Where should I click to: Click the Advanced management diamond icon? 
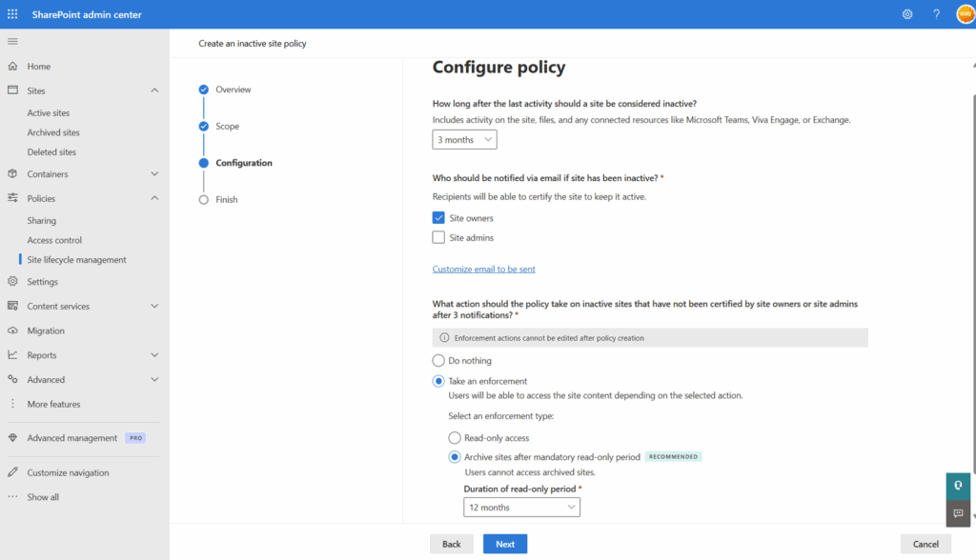point(12,438)
